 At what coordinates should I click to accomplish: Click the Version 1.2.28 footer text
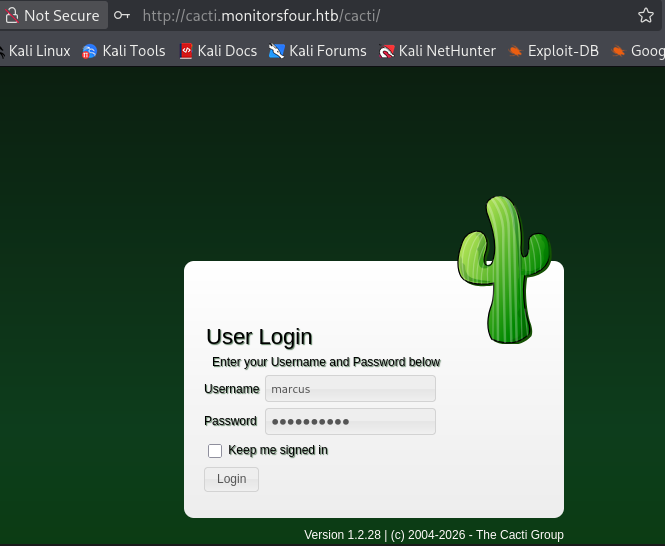point(434,535)
